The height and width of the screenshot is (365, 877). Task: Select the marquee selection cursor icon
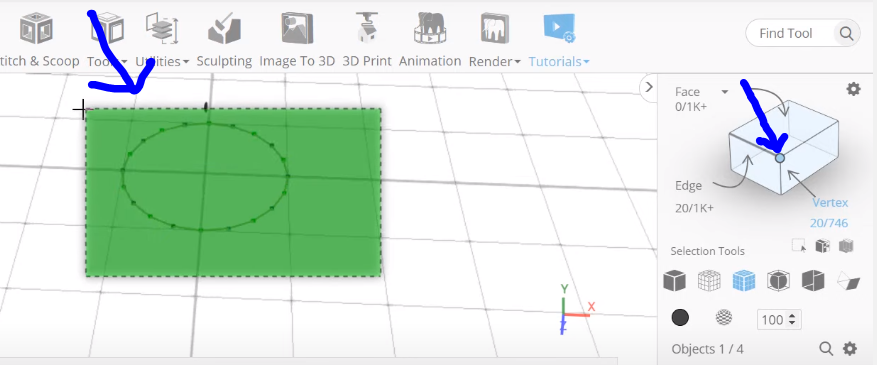[x=799, y=246]
